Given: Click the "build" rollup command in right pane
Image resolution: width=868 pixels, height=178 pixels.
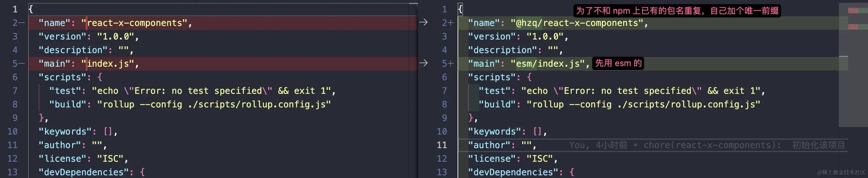Looking at the screenshot, I should (643, 104).
